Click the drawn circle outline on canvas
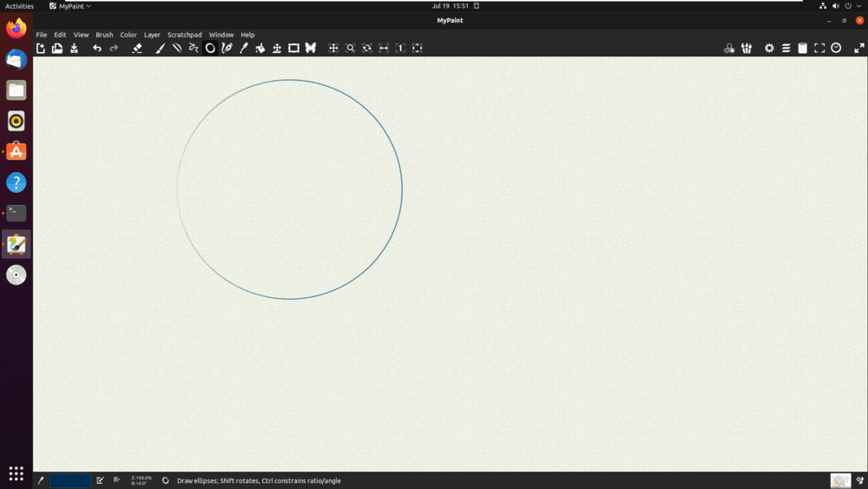Image resolution: width=868 pixels, height=489 pixels. tap(401, 189)
